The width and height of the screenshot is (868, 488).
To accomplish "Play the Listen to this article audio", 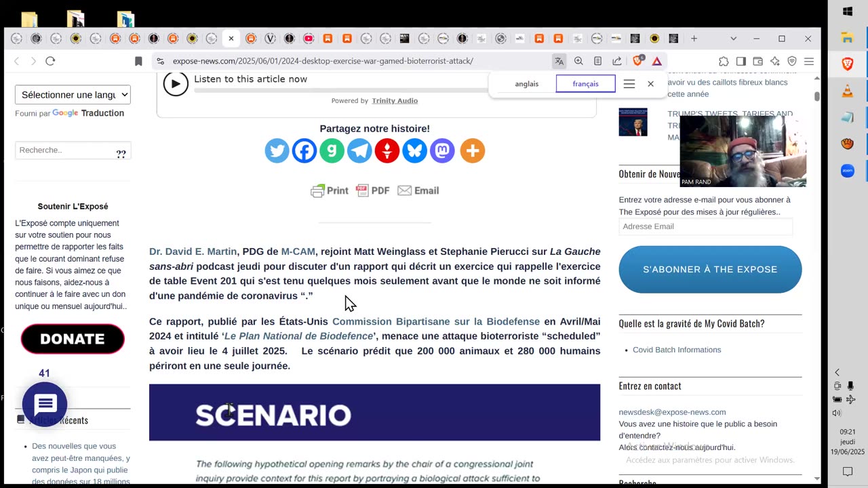I will (x=176, y=84).
